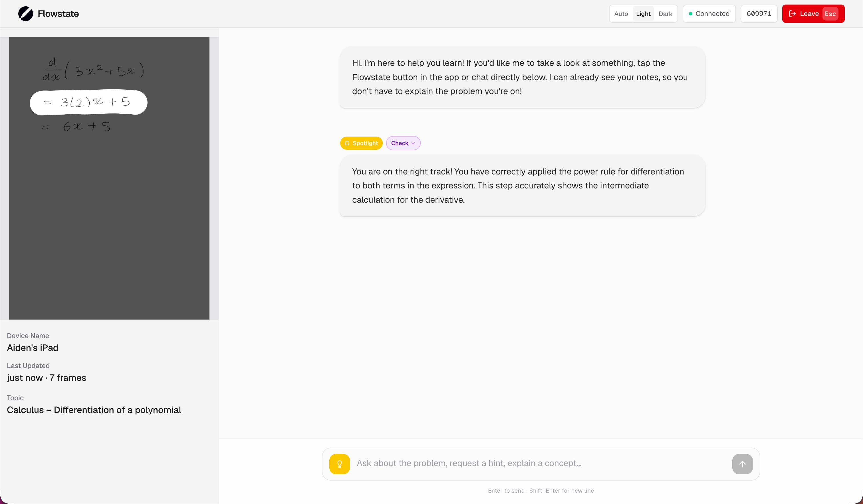The height and width of the screenshot is (504, 863).
Task: Click the session code 609971
Action: click(x=759, y=14)
